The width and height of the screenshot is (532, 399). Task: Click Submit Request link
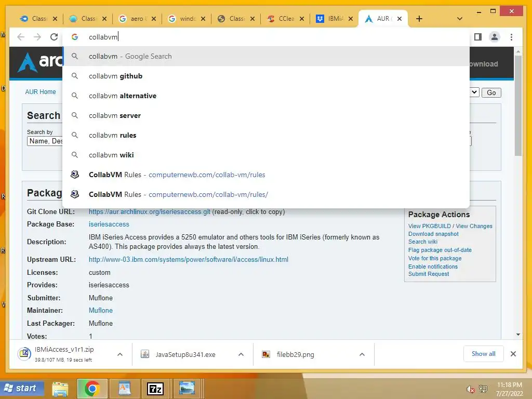(x=429, y=274)
